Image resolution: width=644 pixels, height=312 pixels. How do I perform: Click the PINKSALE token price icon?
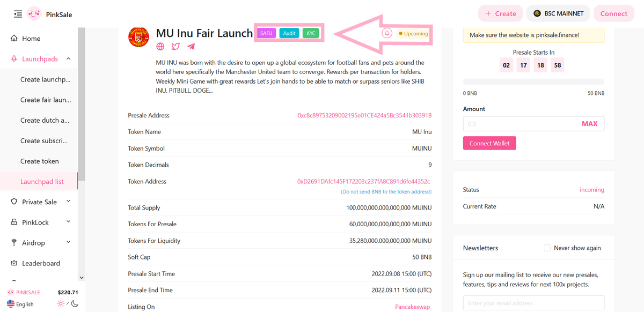(x=10, y=292)
